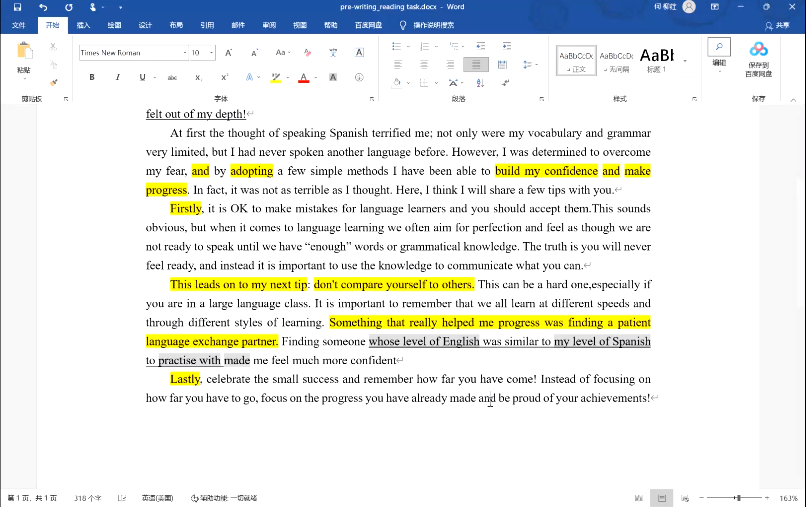Apply strikethrough formatting with abc icon
Screen dimensions: 806x507
coord(172,77)
